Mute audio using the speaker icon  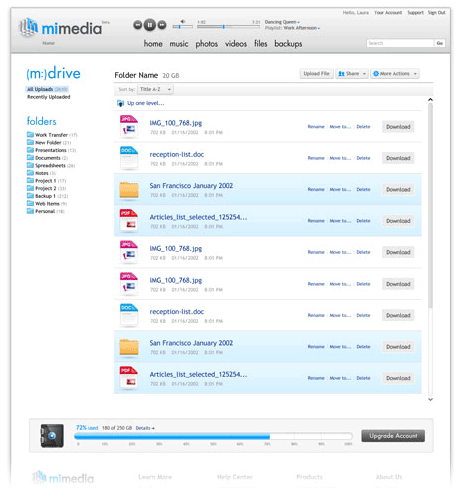tap(183, 21)
